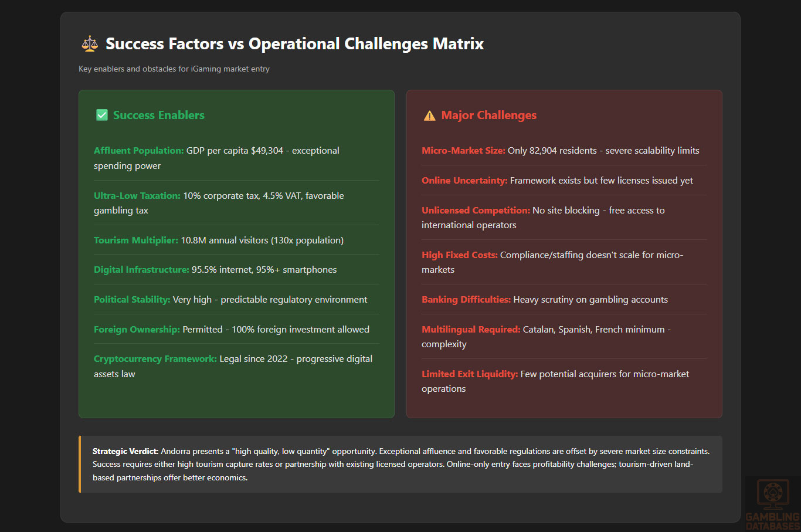
Task: Click the Strategic Verdict bold label
Action: 125,452
